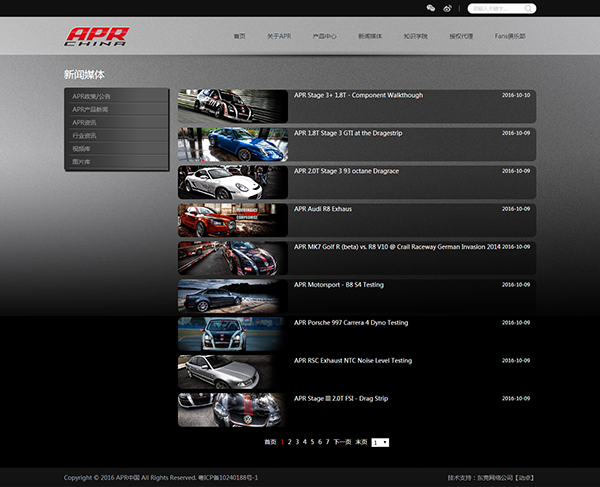
Task: Click the search magnifier icon
Action: 528,8
